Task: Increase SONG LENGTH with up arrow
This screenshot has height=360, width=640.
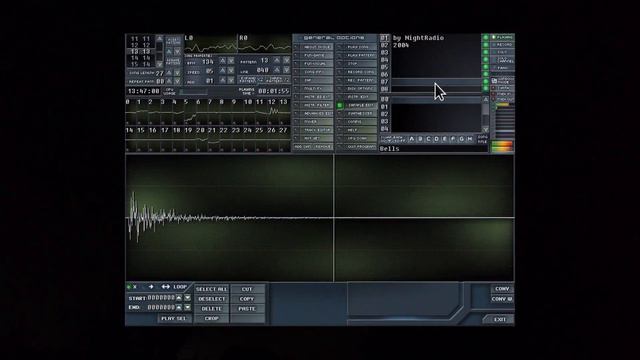Action: [169, 73]
